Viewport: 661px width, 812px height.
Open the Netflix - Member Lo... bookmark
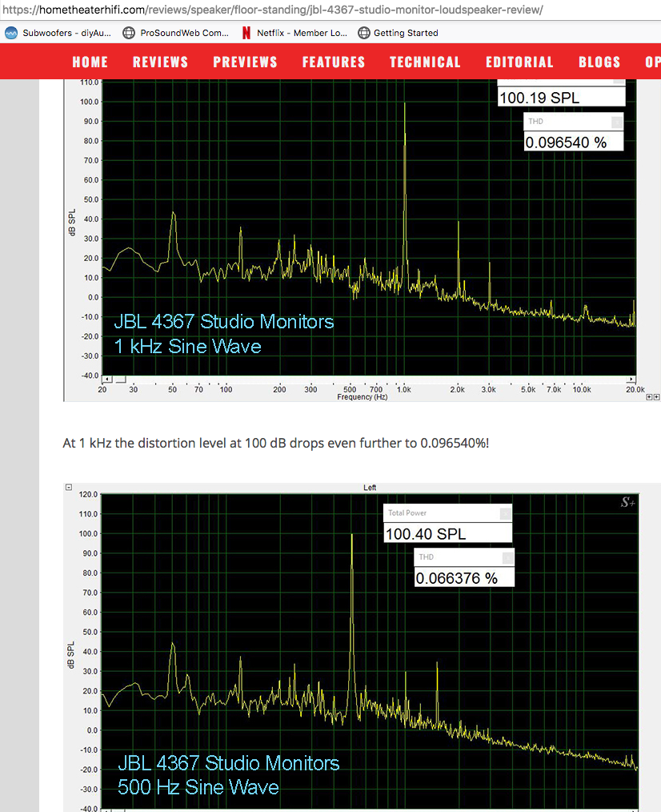(294, 33)
